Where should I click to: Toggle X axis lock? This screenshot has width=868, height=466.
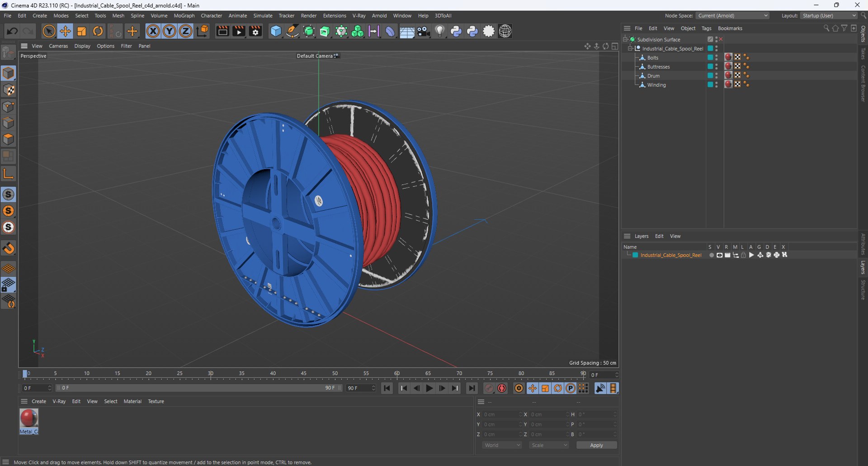point(153,31)
